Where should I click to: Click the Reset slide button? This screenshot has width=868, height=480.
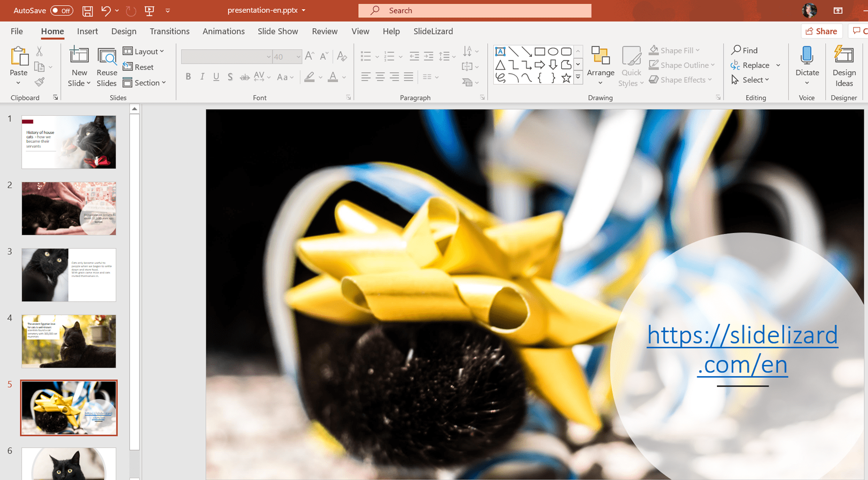click(x=138, y=67)
